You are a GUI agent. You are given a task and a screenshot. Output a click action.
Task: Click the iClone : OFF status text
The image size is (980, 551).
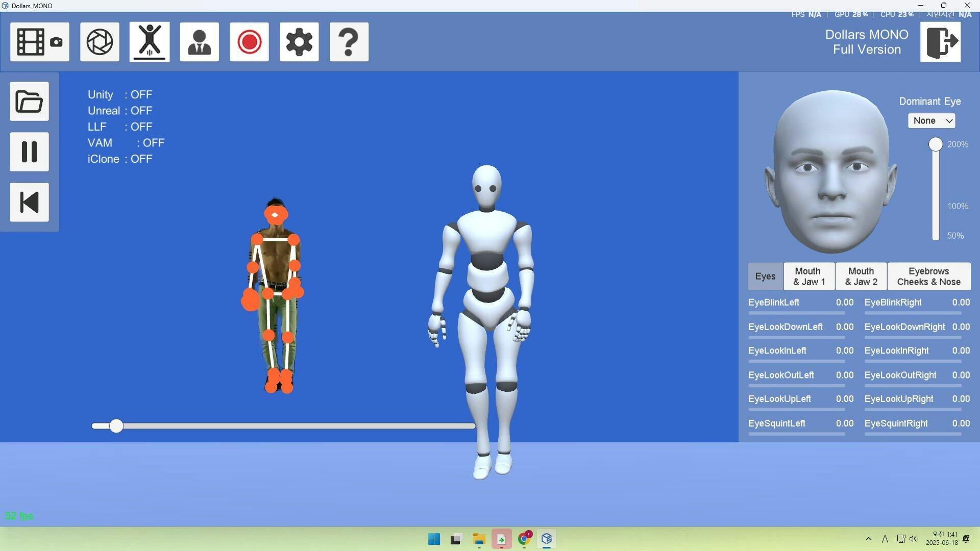[120, 159]
